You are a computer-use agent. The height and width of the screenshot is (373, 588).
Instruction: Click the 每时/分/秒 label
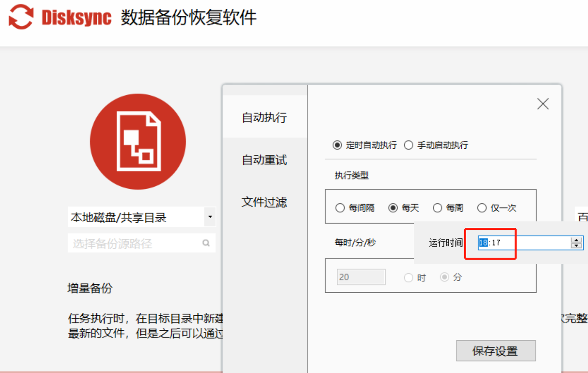(x=355, y=242)
